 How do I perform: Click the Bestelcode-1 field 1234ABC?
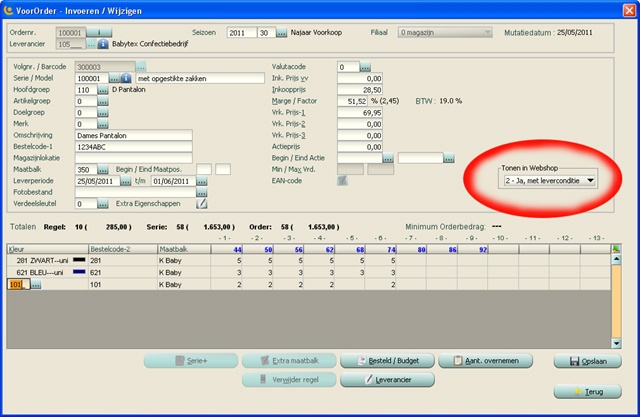click(134, 147)
